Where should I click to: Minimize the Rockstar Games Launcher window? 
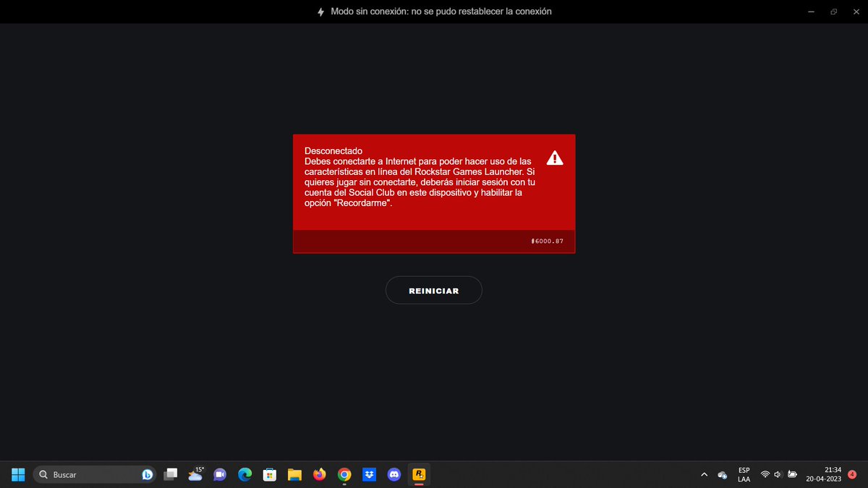pyautogui.click(x=810, y=12)
